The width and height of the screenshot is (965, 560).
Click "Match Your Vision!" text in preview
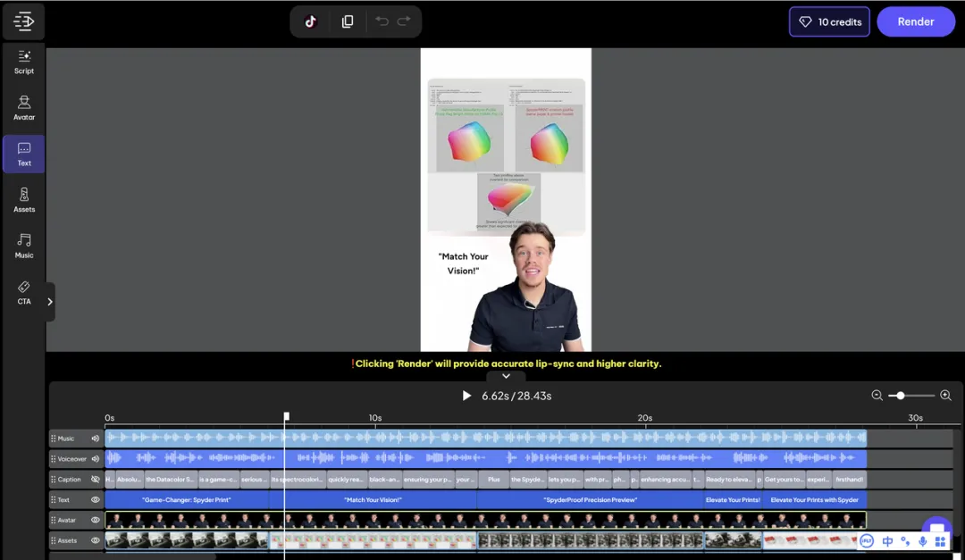(463, 263)
